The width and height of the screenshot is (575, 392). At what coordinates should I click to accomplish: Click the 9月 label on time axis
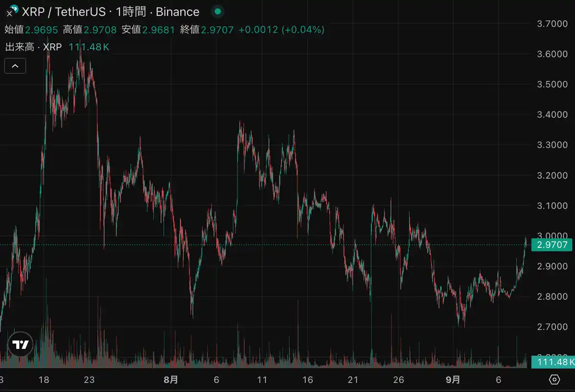453,380
